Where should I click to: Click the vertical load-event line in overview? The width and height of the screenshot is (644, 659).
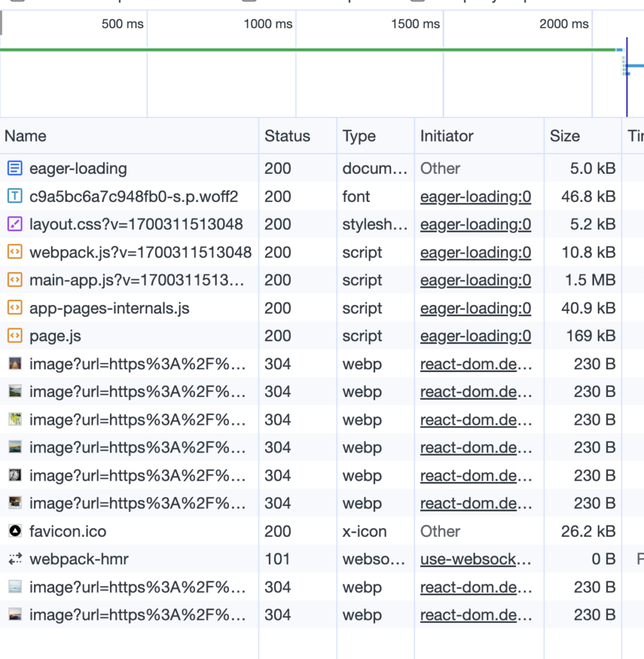627,77
